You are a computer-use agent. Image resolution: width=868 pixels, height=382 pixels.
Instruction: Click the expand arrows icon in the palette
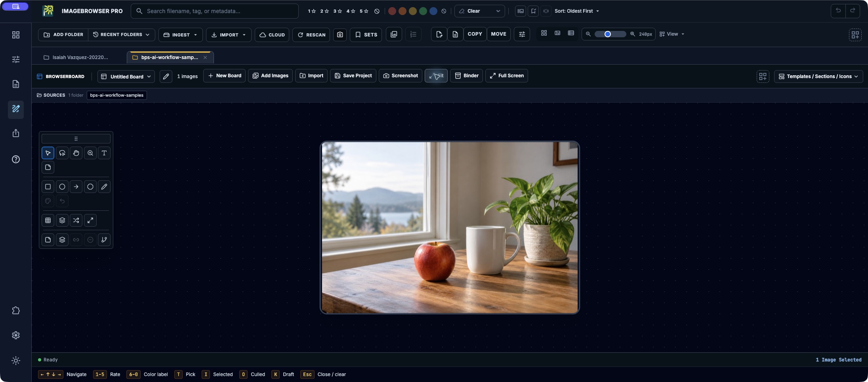pos(90,220)
